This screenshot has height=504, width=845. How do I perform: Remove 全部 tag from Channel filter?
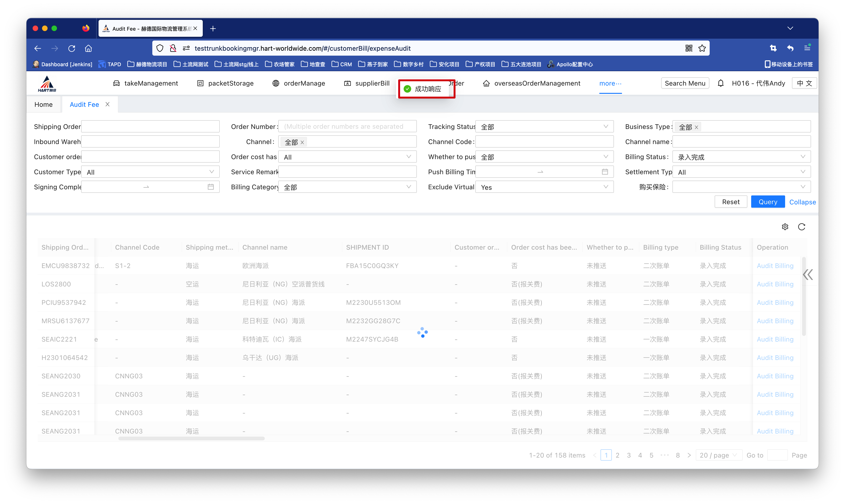tap(302, 143)
